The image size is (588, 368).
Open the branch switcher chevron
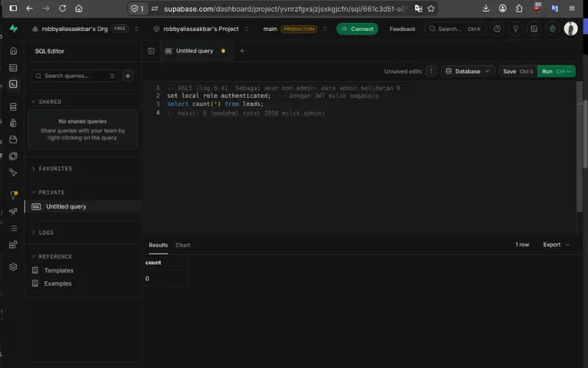click(x=325, y=29)
